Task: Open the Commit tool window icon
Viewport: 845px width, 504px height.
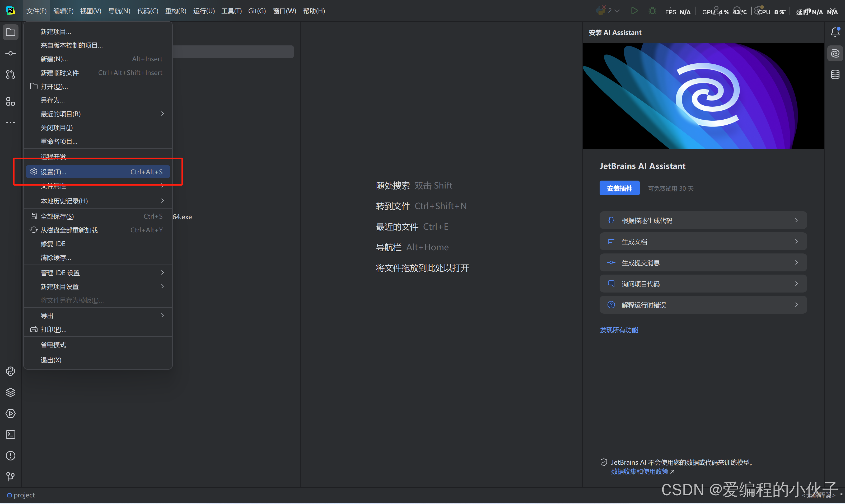Action: point(11,54)
